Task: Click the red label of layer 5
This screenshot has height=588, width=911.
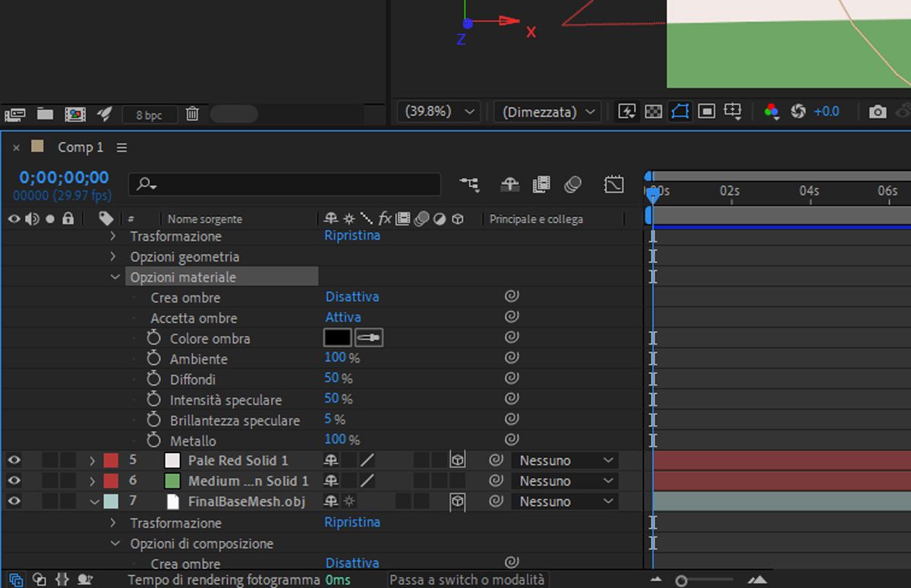Action: point(111,461)
